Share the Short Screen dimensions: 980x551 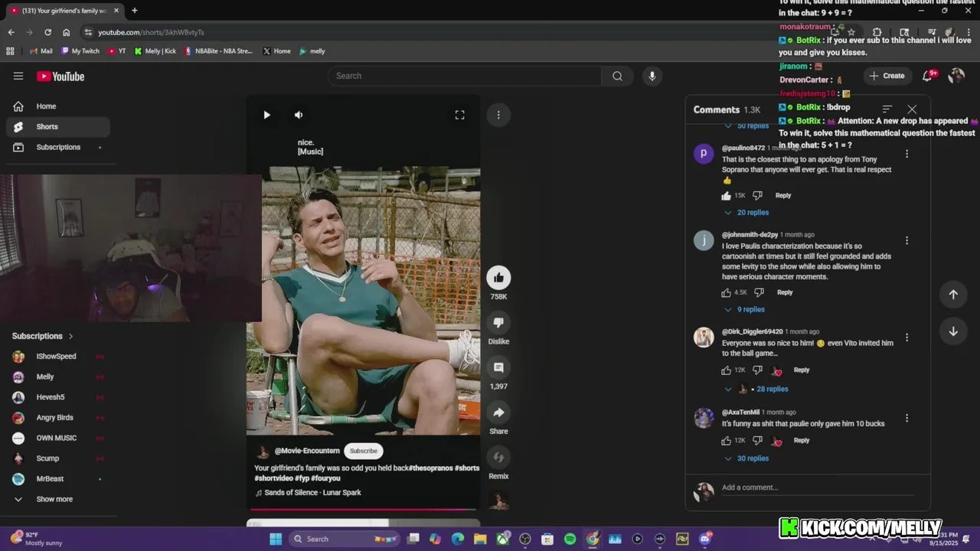pyautogui.click(x=498, y=412)
